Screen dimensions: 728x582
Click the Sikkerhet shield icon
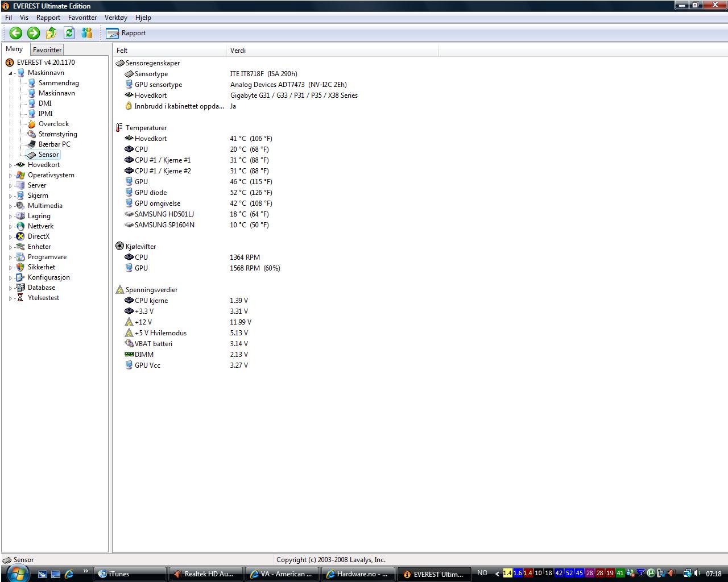[20, 267]
